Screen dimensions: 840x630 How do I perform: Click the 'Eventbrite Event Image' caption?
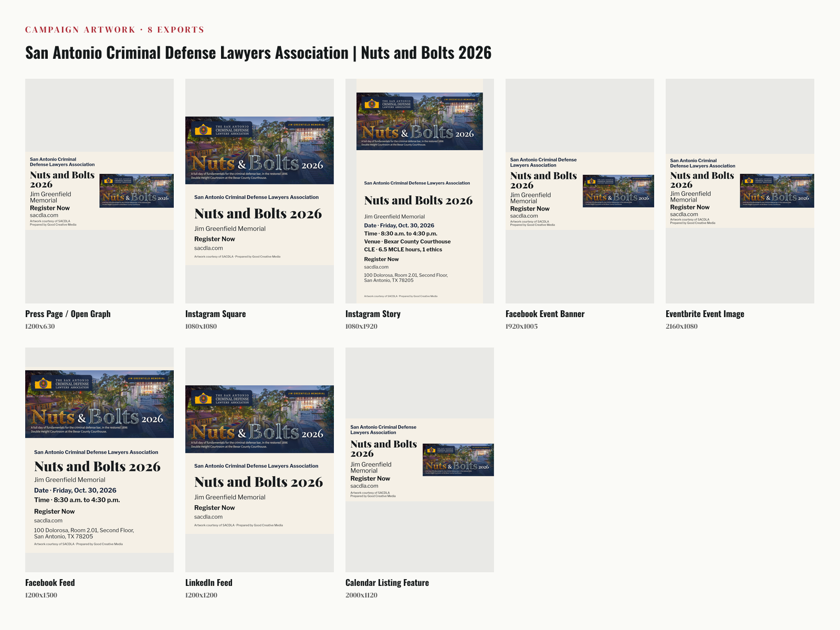tap(705, 314)
